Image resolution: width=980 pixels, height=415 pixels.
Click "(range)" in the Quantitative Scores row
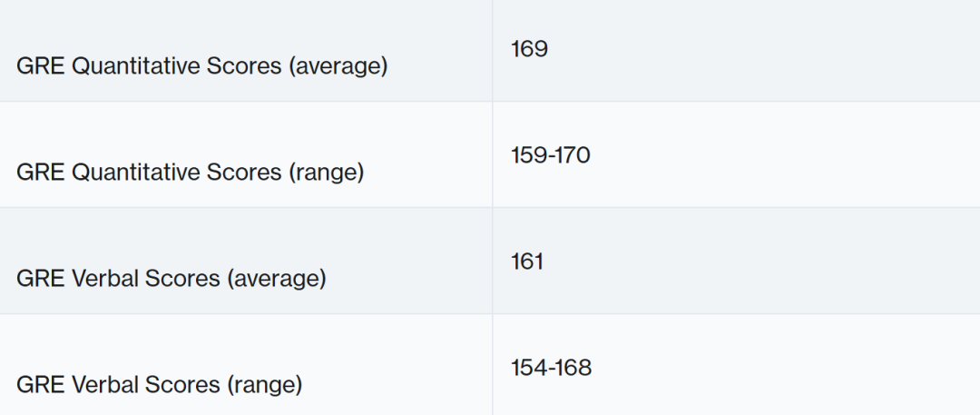[x=326, y=172]
